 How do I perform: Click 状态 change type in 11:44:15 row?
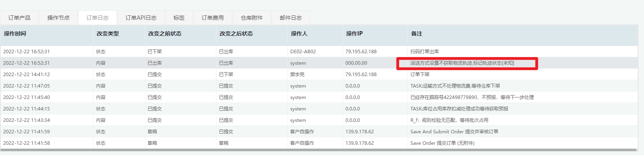point(101,109)
